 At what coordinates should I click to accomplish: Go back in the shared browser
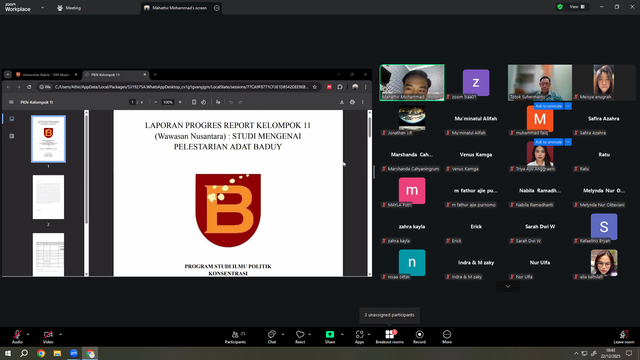[x=9, y=87]
